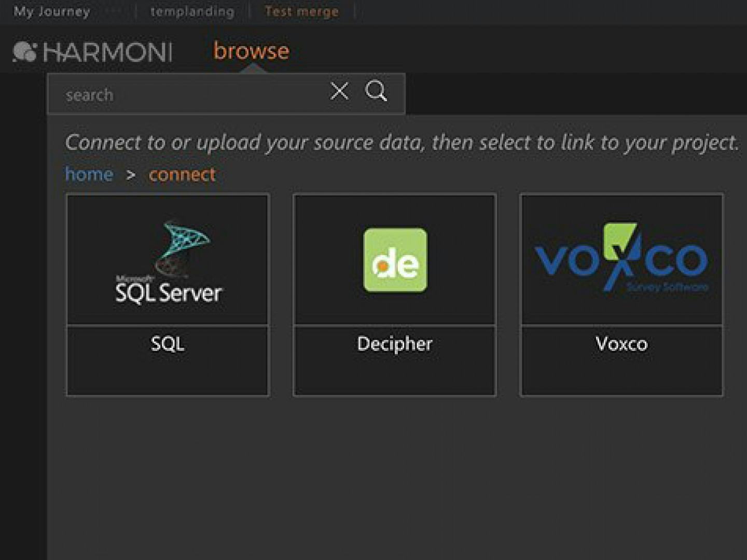Switch to the templanding tab
747x560 pixels.
(192, 11)
